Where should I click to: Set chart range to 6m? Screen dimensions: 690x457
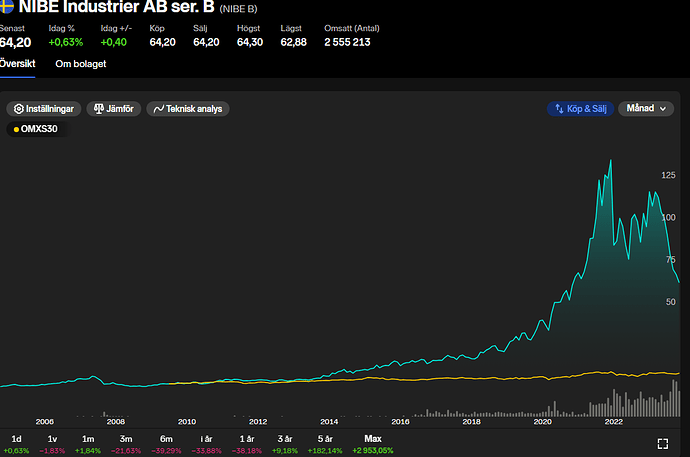click(x=166, y=439)
